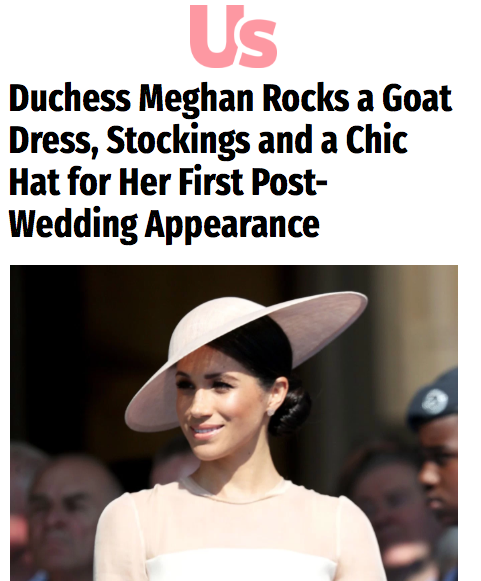Image resolution: width=481 pixels, height=581 pixels.
Task: Click the word "Meghan" in the headline
Action: click(196, 99)
